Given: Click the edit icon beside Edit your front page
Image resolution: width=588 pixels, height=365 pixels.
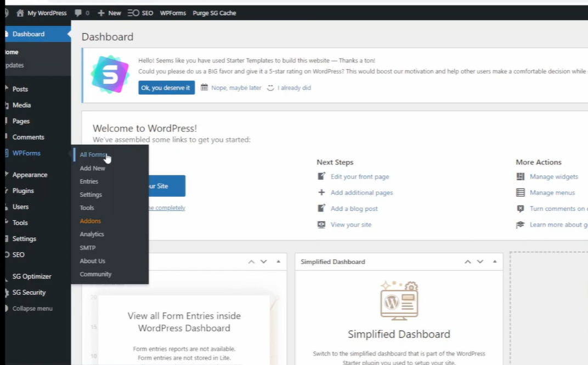Looking at the screenshot, I should [321, 176].
